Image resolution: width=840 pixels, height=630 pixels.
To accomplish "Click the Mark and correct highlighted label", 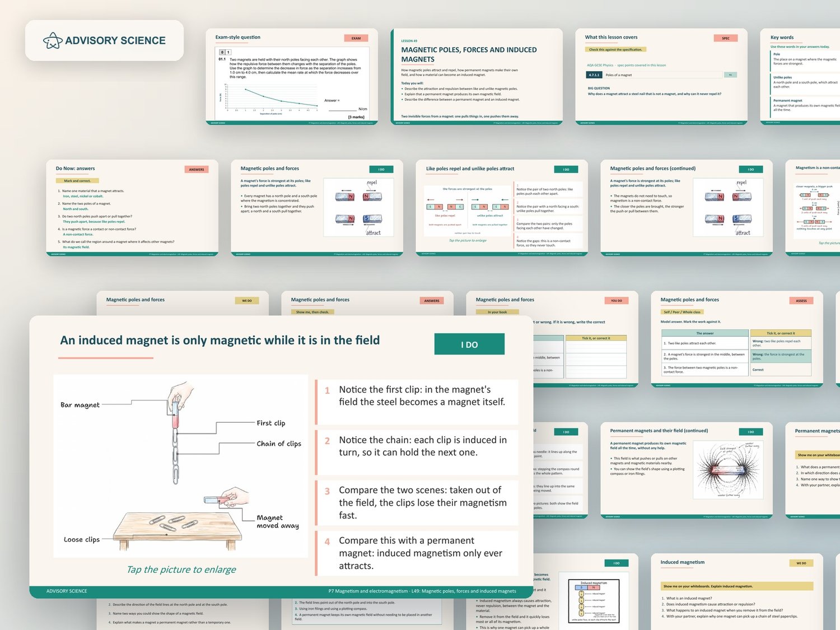I will (77, 181).
